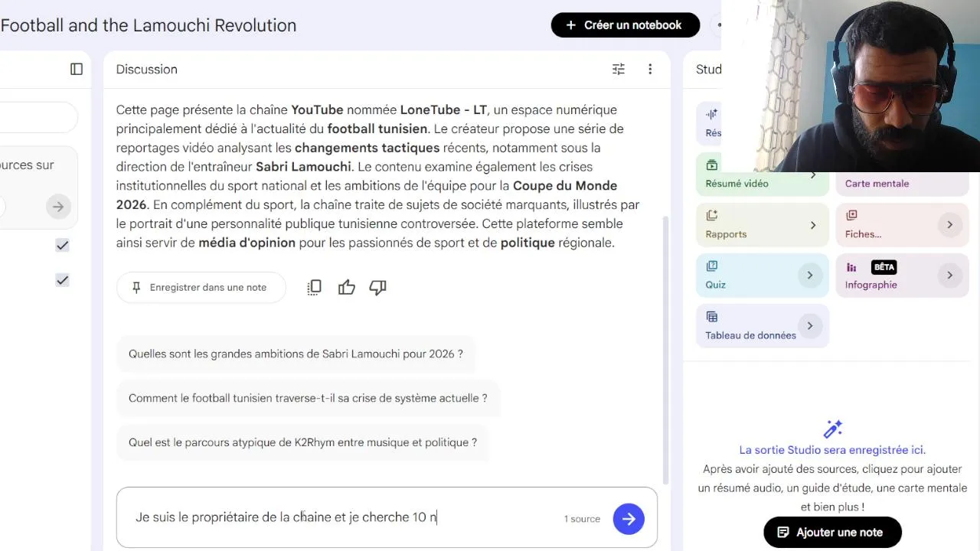Click the Tableau de données icon
Viewport: 980px width, 551px height.
click(x=712, y=316)
